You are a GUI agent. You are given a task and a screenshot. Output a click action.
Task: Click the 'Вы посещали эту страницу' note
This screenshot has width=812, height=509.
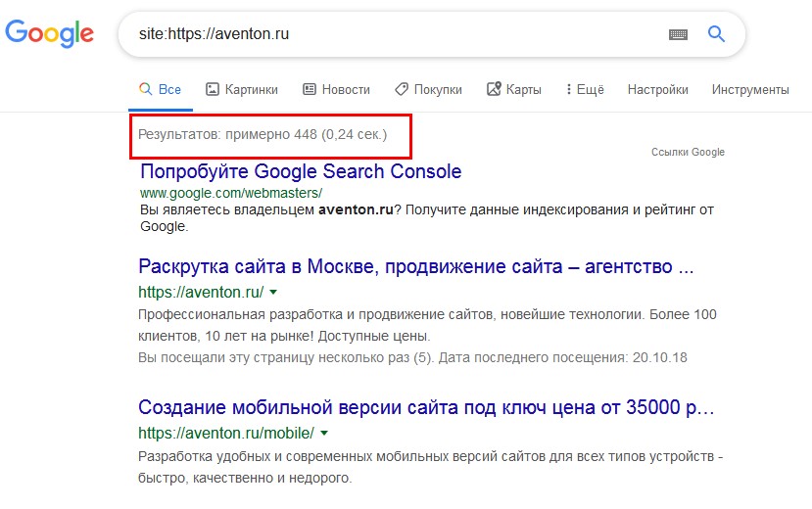[412, 357]
